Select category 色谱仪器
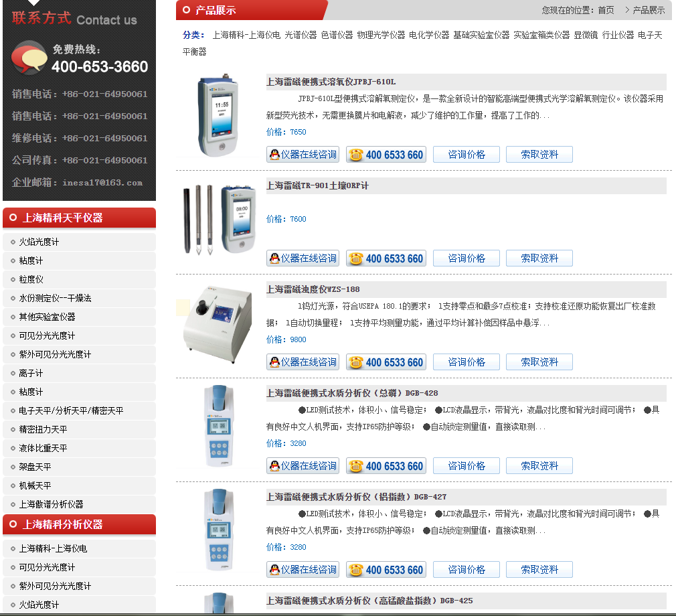This screenshot has height=616, width=676. pyautogui.click(x=337, y=35)
